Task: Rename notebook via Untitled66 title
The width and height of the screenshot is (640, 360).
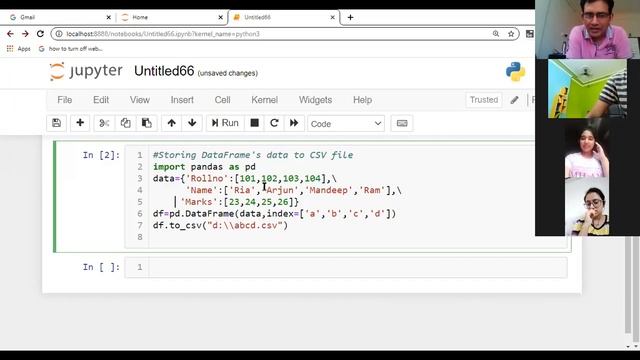Action: (x=164, y=71)
